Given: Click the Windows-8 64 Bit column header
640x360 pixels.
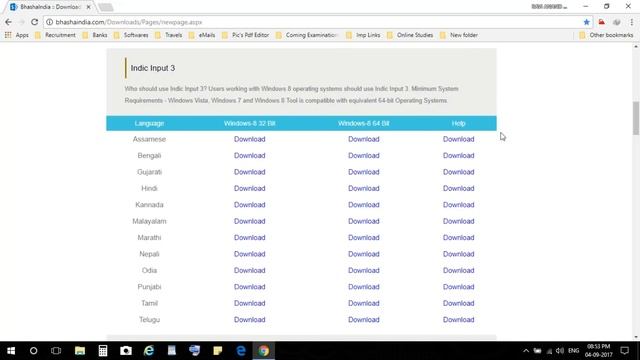Looking at the screenshot, I should point(364,123).
